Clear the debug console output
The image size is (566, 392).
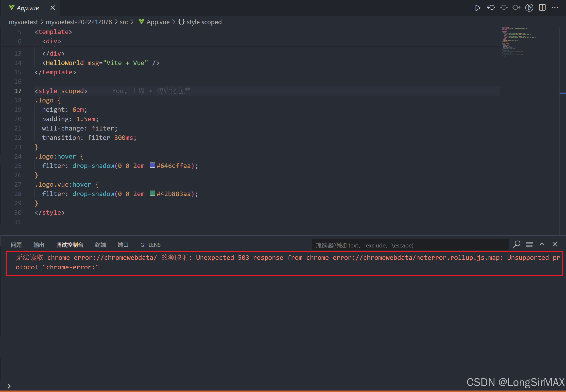point(529,245)
